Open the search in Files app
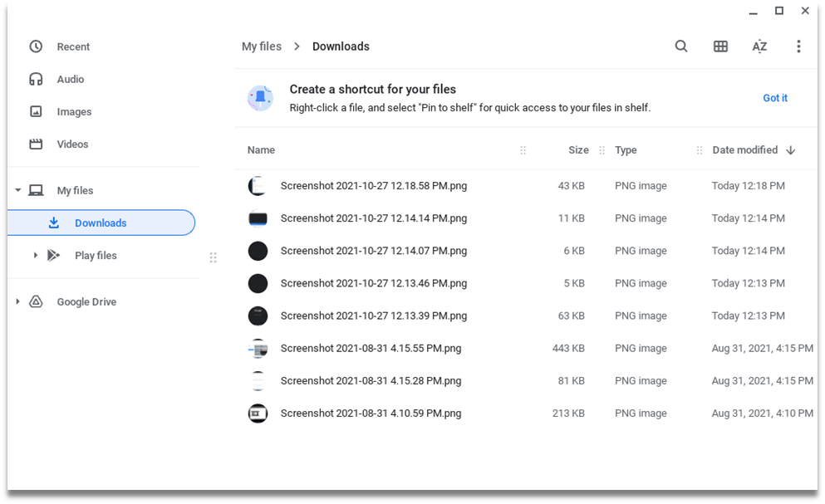Image resolution: width=825 pixels, height=504 pixels. tap(681, 46)
